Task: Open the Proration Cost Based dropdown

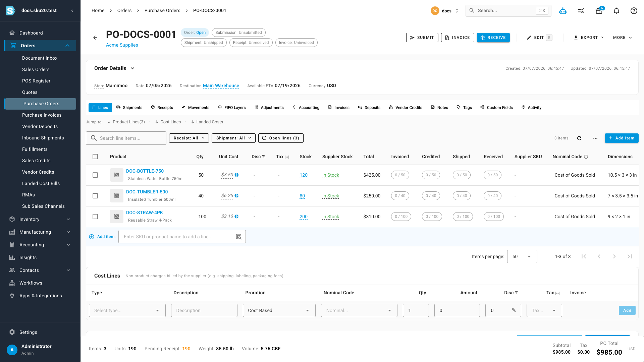Action: pos(279,310)
